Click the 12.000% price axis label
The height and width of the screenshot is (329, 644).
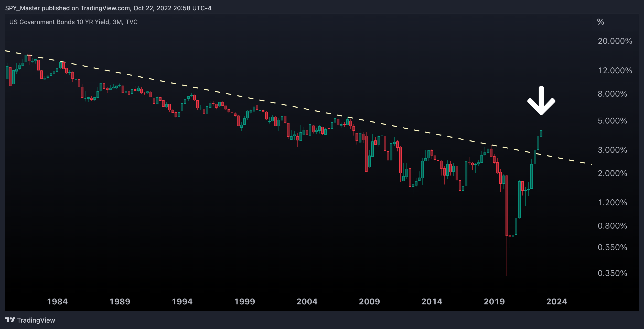[x=615, y=70]
